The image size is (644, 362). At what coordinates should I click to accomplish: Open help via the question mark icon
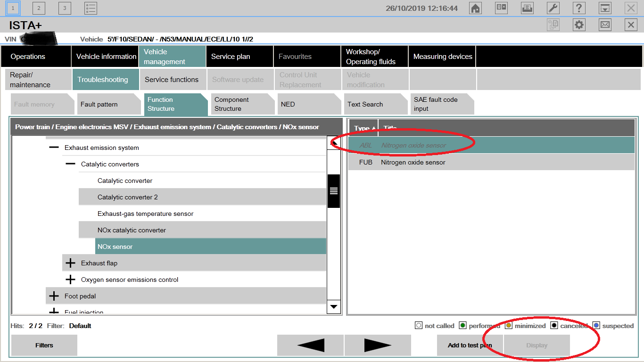[x=579, y=8]
